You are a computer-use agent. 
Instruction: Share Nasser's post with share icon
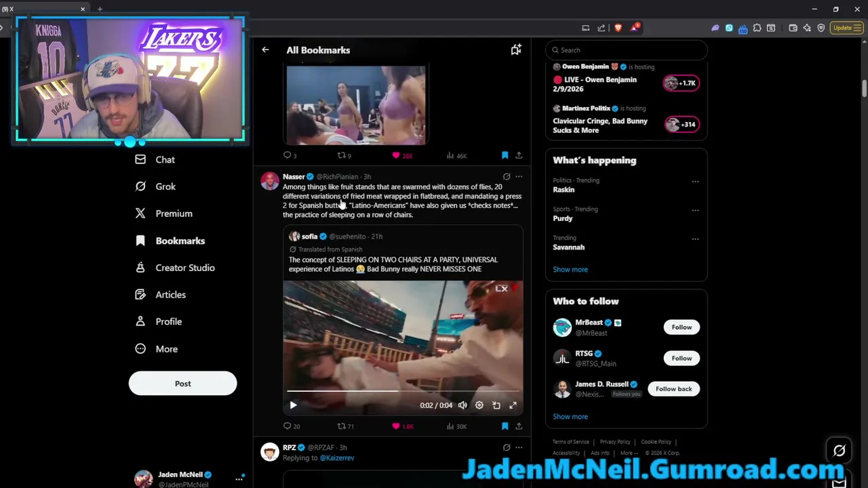pos(519,426)
